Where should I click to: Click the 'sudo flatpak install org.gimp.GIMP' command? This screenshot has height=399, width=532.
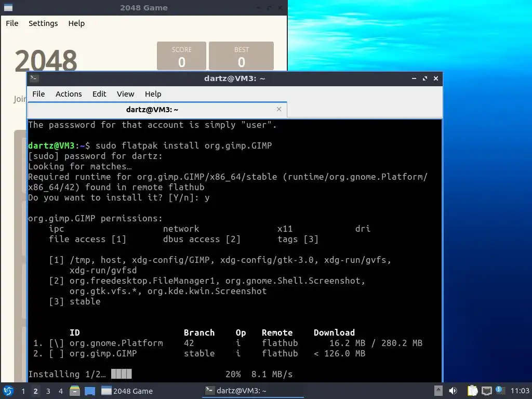pos(183,145)
